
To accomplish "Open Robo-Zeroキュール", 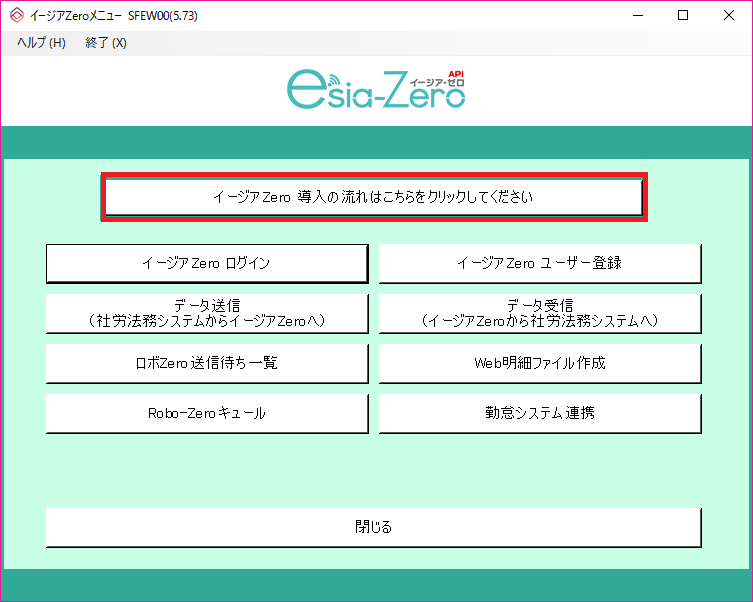I will tap(207, 413).
